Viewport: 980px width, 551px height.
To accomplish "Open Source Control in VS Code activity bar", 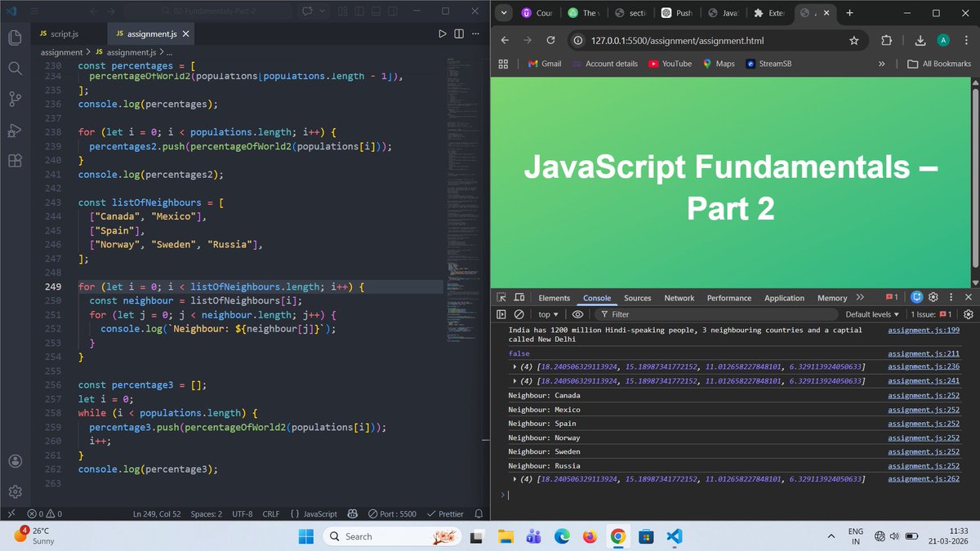I will 15,100.
